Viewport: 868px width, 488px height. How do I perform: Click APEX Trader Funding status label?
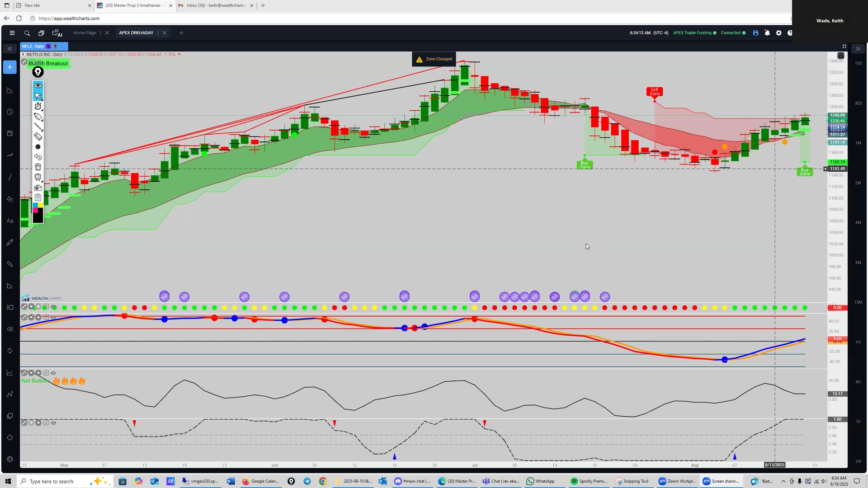point(692,33)
